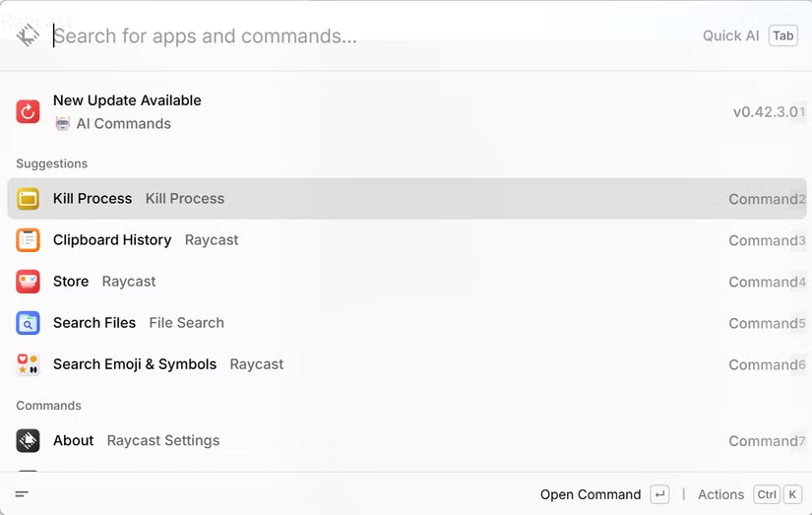This screenshot has height=515, width=812.
Task: Click the red Store icon
Action: (x=28, y=282)
